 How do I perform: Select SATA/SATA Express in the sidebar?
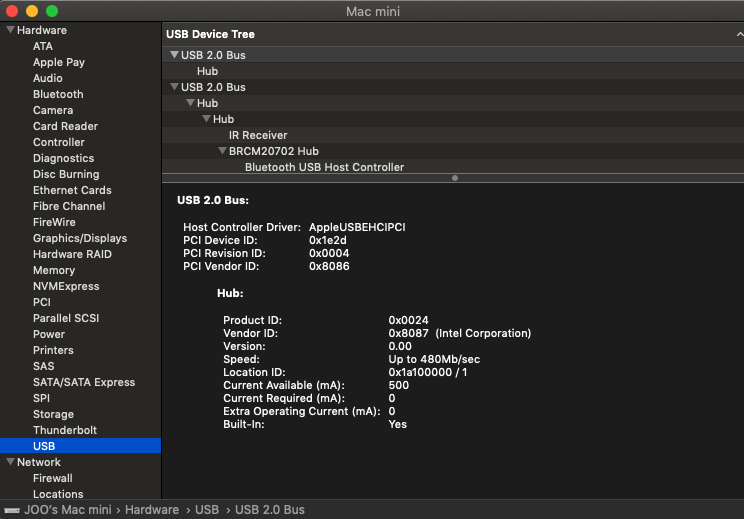pyautogui.click(x=84, y=382)
